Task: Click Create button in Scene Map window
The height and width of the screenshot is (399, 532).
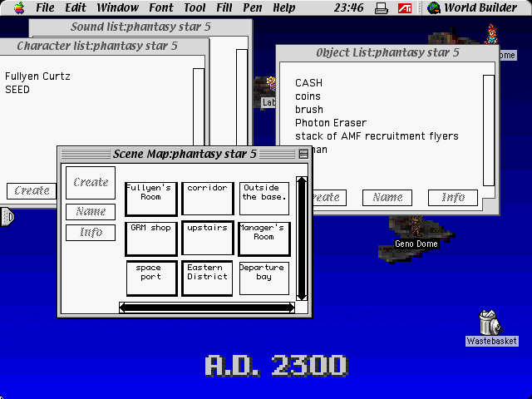Action: [x=91, y=183]
